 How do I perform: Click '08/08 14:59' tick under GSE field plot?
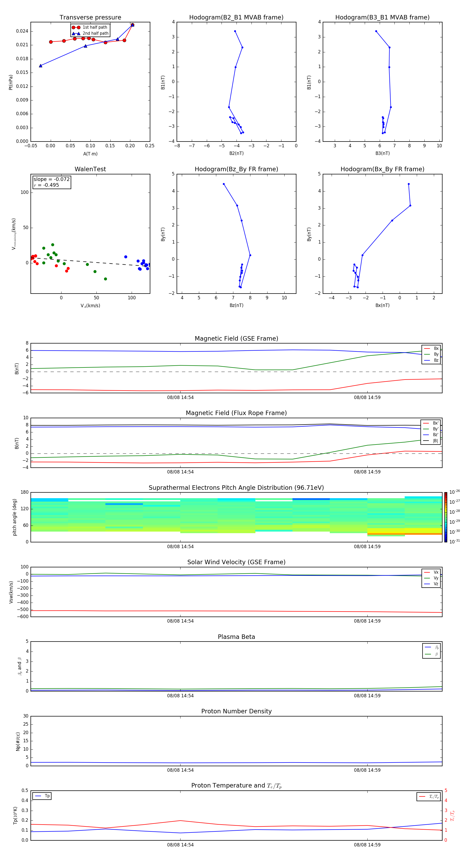click(367, 398)
